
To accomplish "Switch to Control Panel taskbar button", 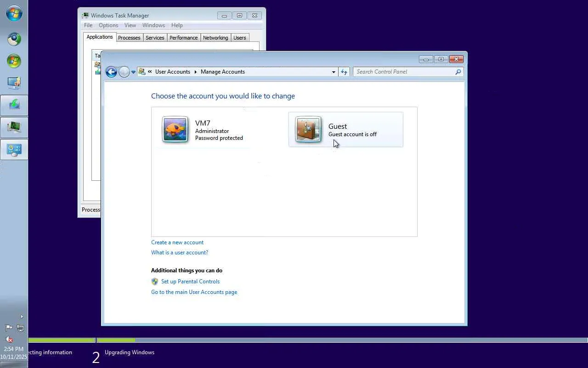I will pos(14,149).
